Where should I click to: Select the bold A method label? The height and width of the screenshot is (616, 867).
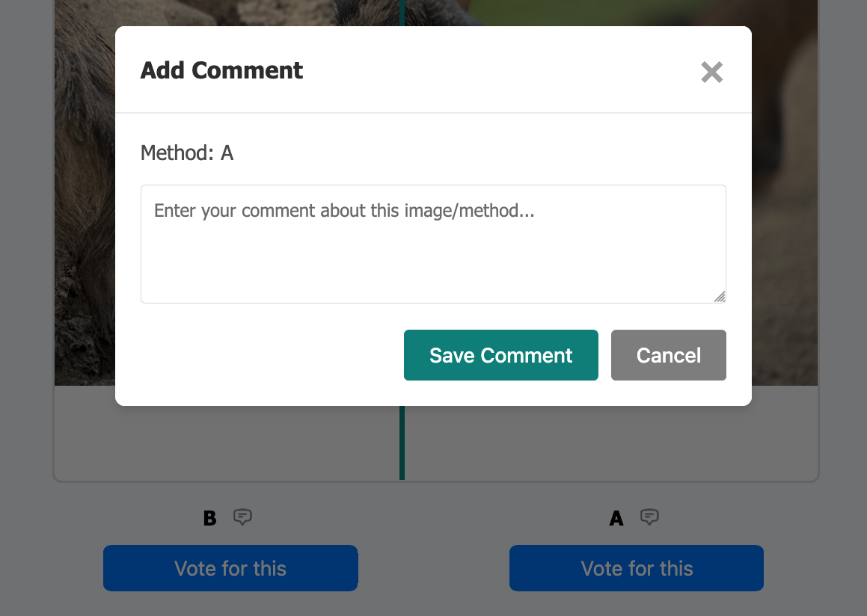click(616, 518)
